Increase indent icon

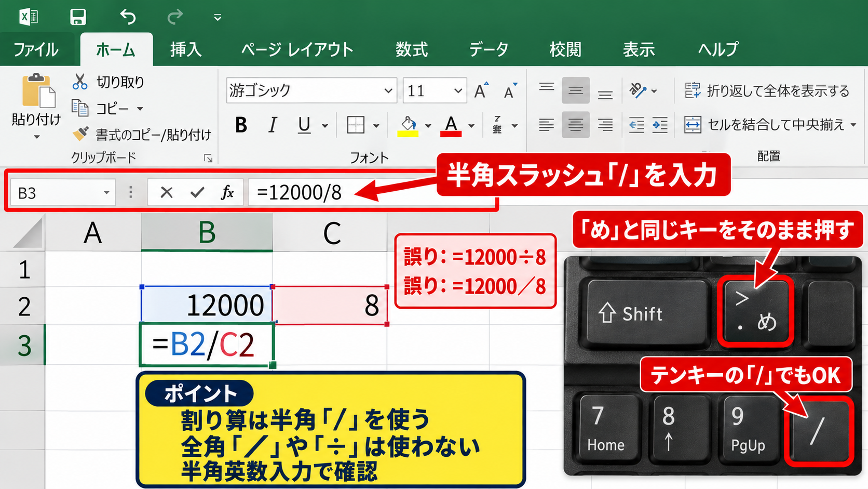pos(660,125)
